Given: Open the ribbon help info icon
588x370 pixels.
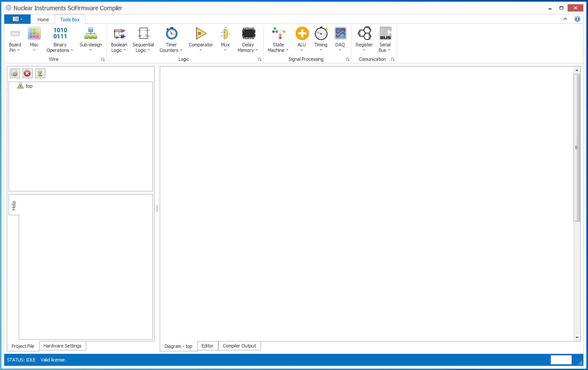Looking at the screenshot, I should tap(577, 19).
